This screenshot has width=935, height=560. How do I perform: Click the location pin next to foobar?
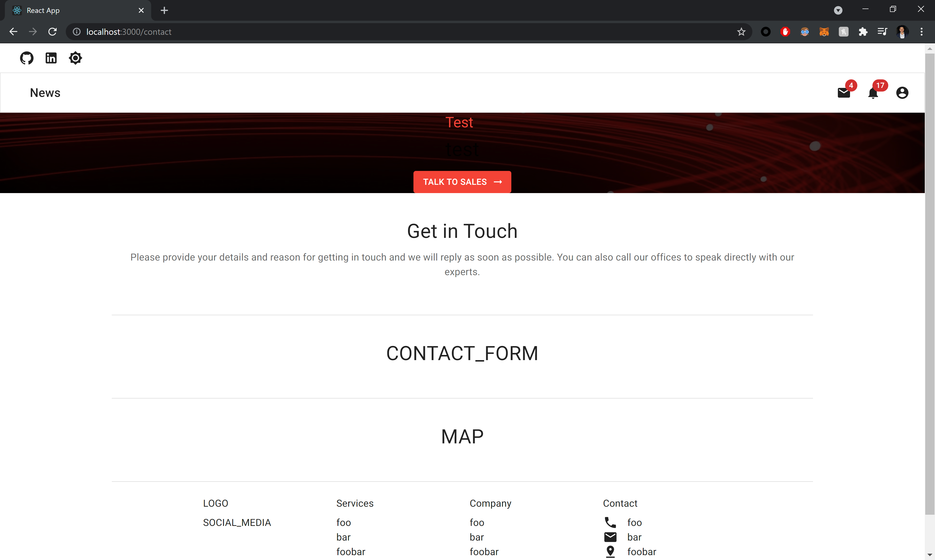[x=610, y=551]
